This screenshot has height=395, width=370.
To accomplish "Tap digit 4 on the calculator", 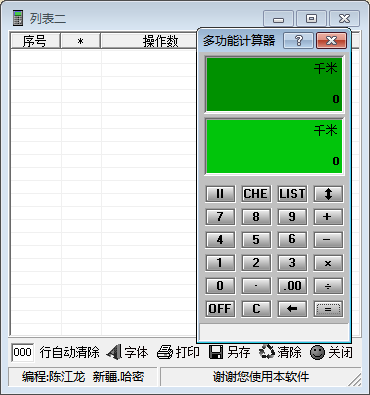I will click(220, 240).
